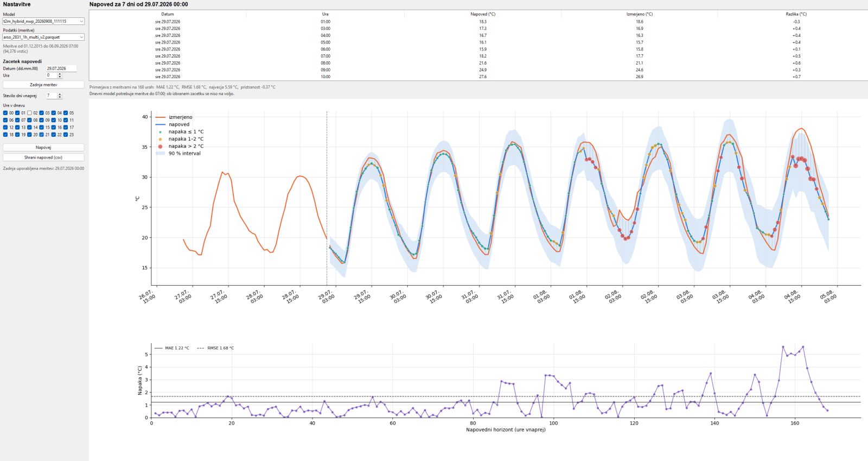Uncheck the hour 18 checkbox
This screenshot has height=461, width=868.
(5, 134)
